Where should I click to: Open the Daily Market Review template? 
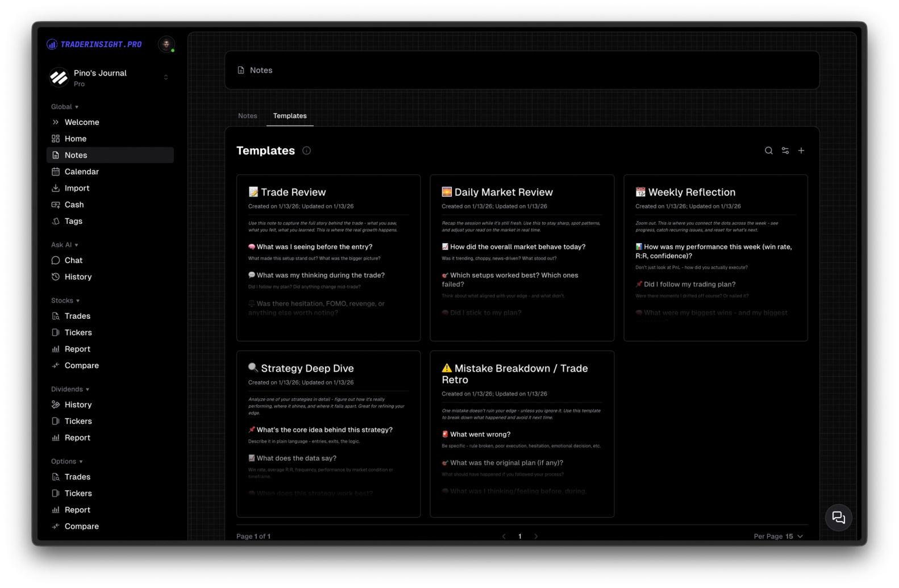tap(522, 258)
